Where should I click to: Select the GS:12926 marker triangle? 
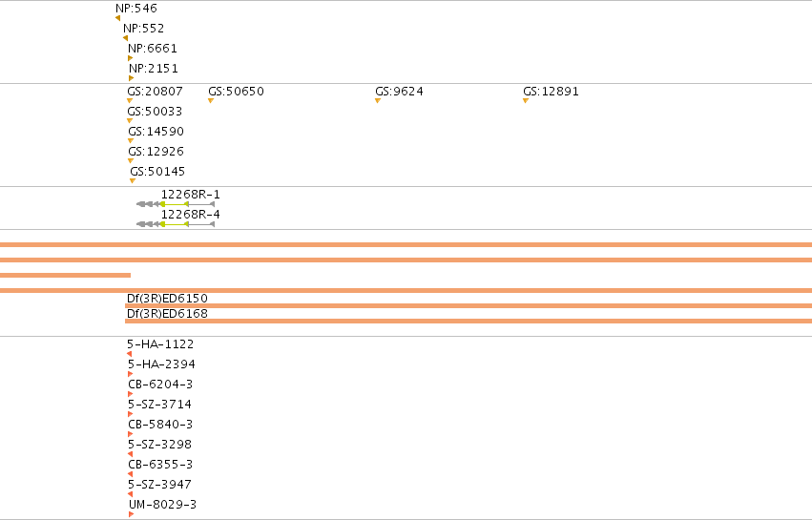131,161
